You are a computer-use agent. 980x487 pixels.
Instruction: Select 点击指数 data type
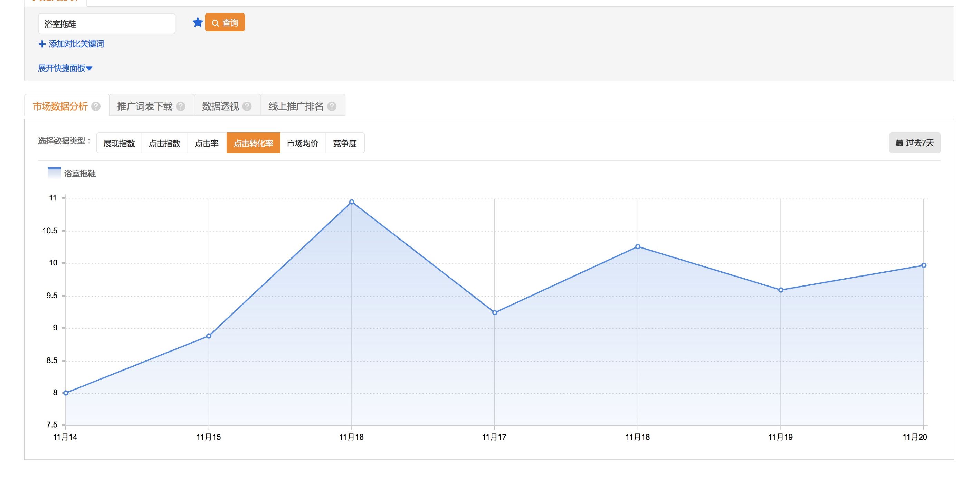point(164,143)
